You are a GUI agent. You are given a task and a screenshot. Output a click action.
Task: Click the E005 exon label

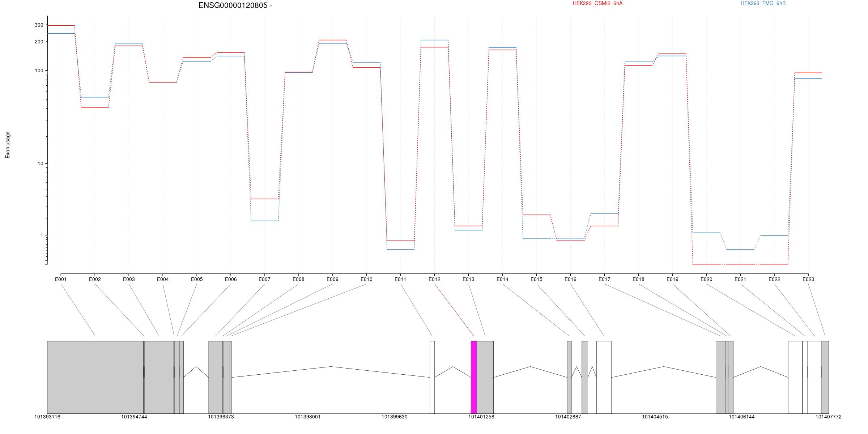pos(197,279)
